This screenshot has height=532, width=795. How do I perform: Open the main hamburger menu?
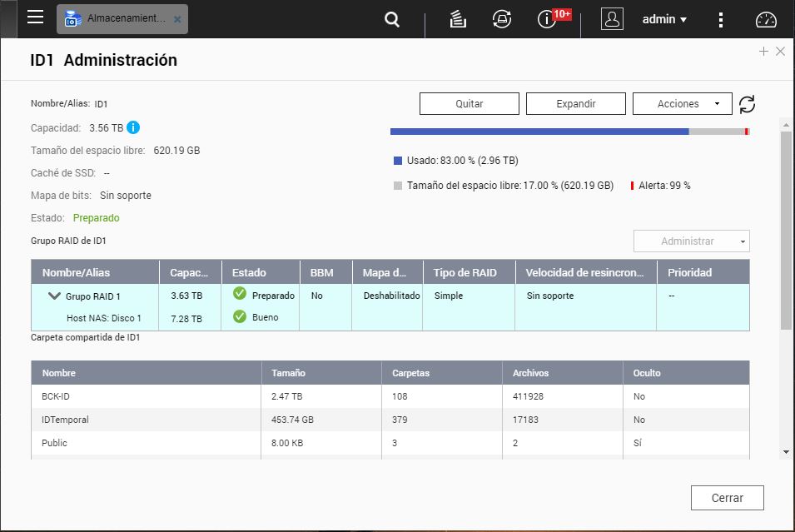tap(35, 17)
